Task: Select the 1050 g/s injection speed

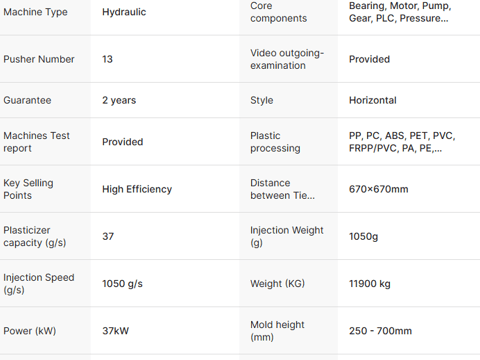Action: tap(122, 284)
